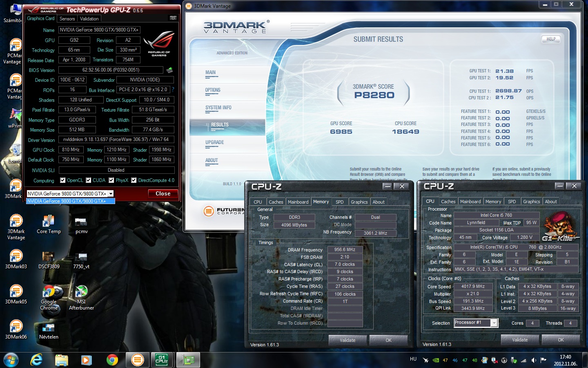Toggle the OpenCL checkbox in GPU-Z
The image size is (588, 368).
[x=62, y=180]
